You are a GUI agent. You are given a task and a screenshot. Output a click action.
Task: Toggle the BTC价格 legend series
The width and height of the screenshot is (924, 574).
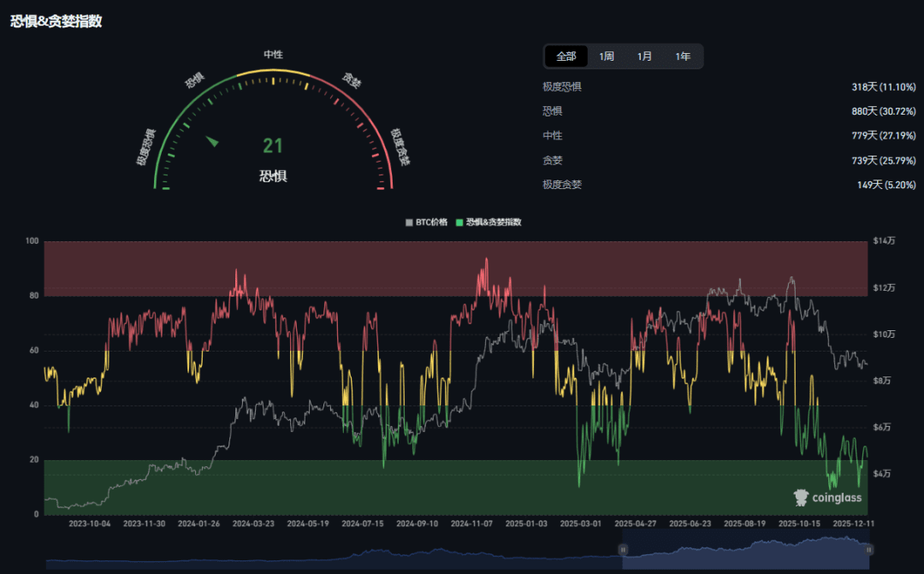pos(425,222)
